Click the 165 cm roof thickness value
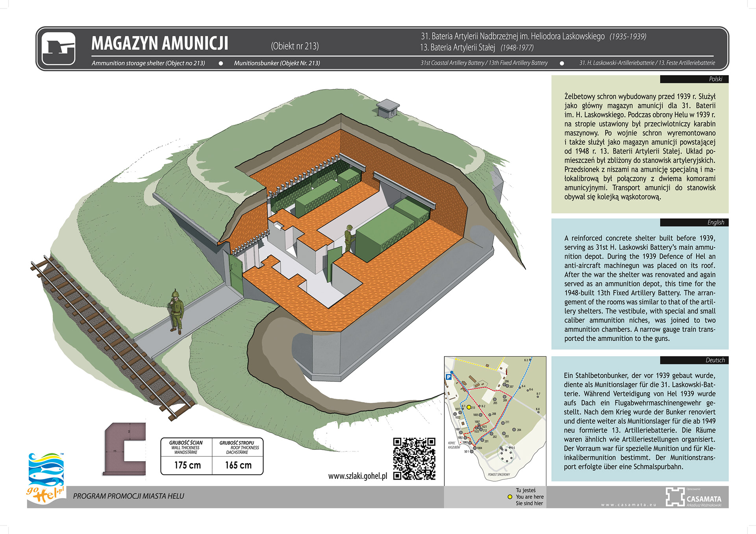This screenshot has width=756, height=534. tap(238, 465)
